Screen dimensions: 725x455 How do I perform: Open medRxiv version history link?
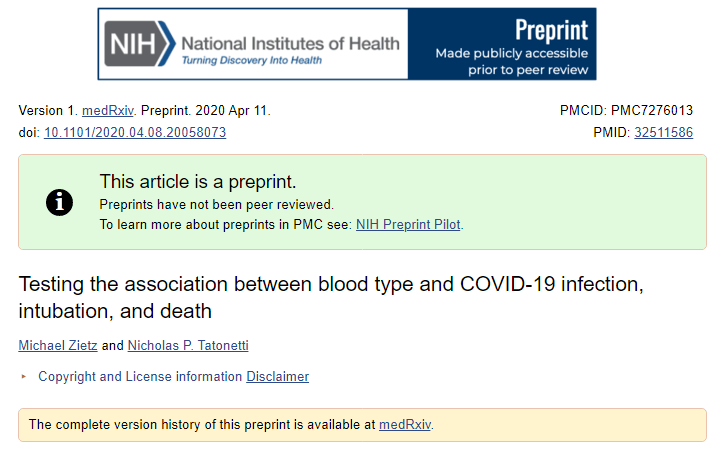click(x=404, y=425)
